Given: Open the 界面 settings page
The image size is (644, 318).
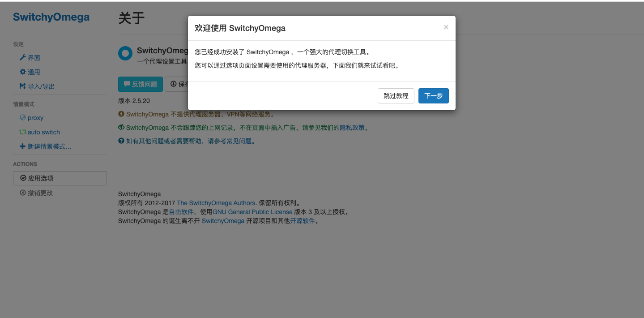Looking at the screenshot, I should (34, 58).
